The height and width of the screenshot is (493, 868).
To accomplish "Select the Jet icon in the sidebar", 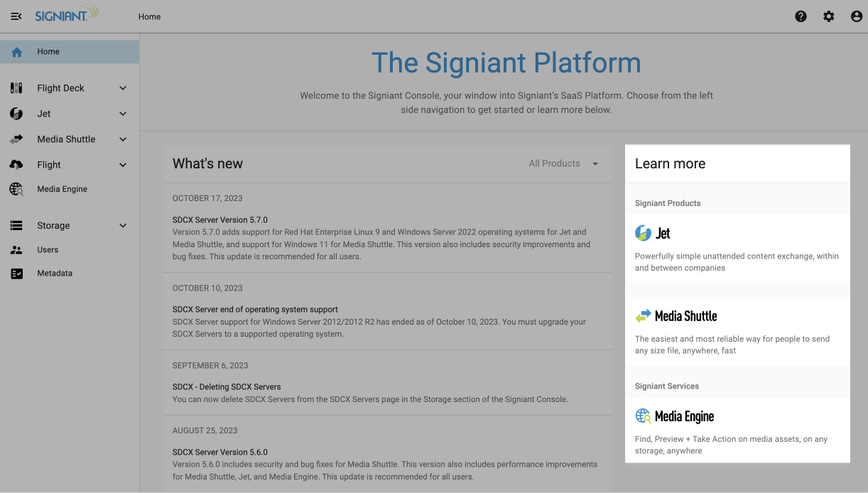I will (x=16, y=113).
